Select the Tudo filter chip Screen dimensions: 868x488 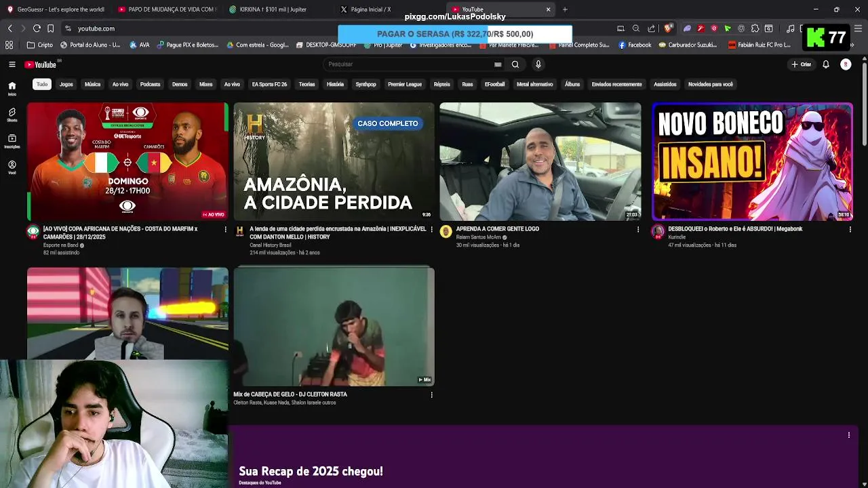point(42,84)
